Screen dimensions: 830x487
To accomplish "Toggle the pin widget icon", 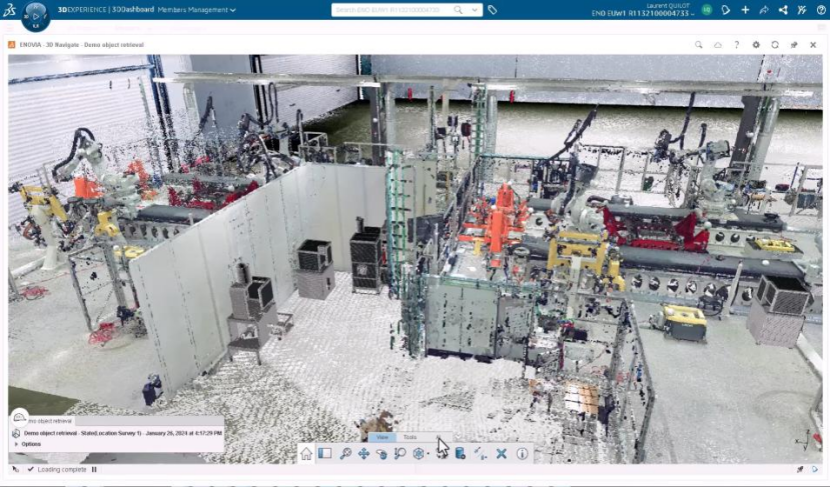I will tap(794, 45).
